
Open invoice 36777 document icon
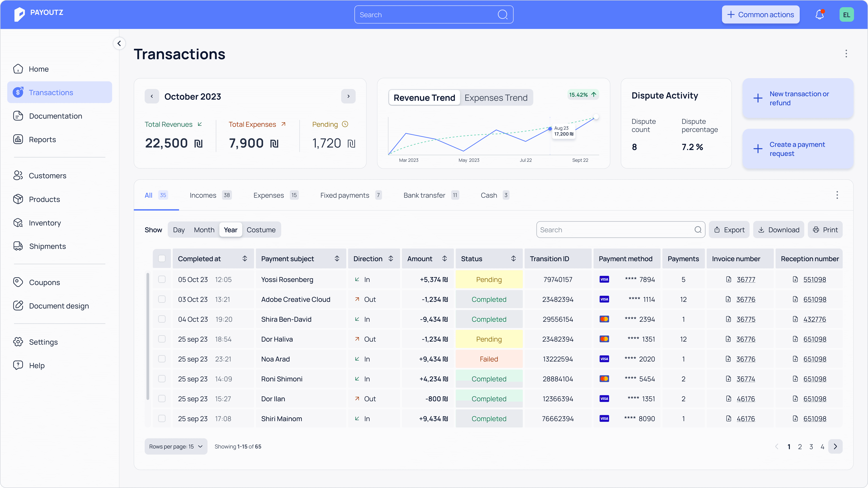729,279
